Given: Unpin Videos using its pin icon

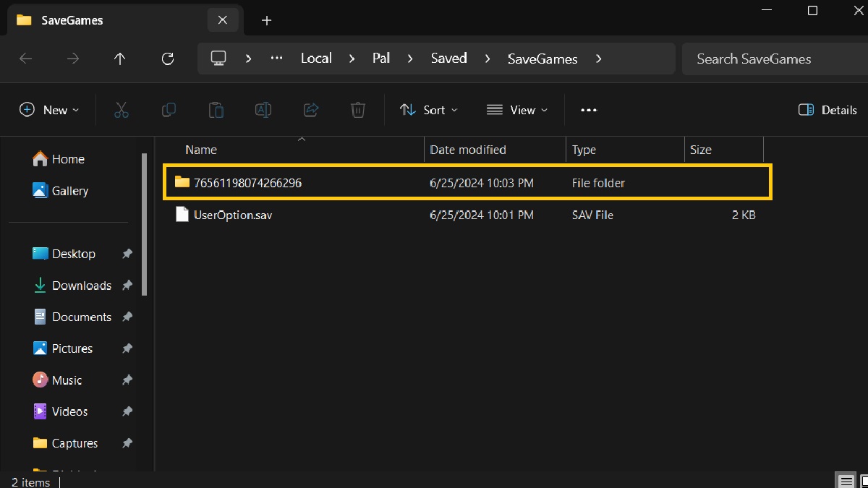Looking at the screenshot, I should point(127,411).
